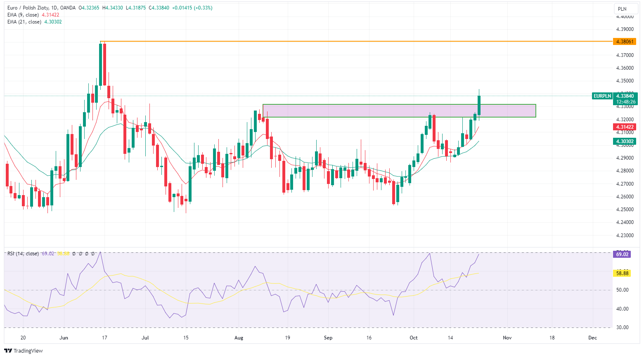The width and height of the screenshot is (644, 358).
Task: Click the EMA (9, close) indicator legend
Action: pos(24,15)
